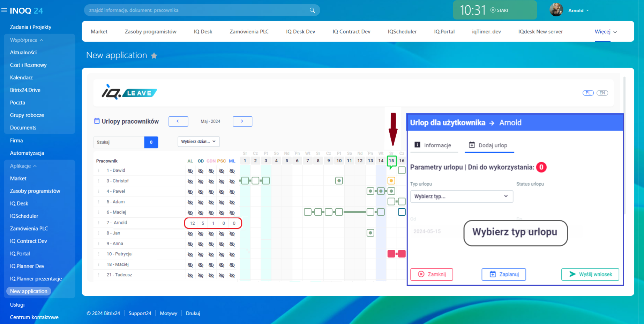
Task: Click the Informacje tab icon
Action: (x=417, y=145)
